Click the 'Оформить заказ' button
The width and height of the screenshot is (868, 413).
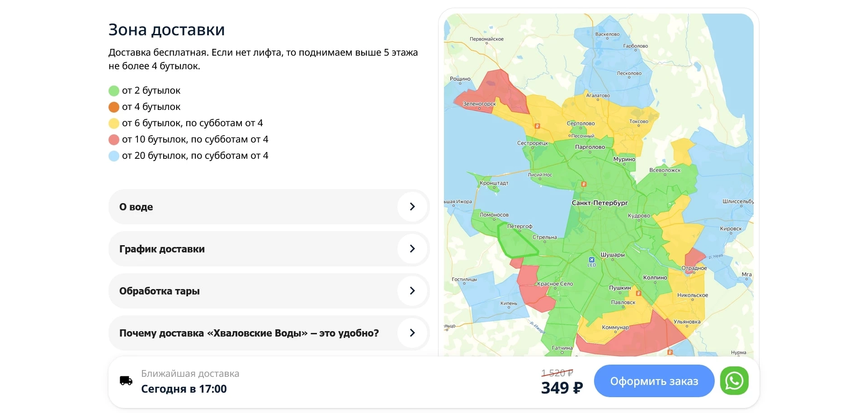pos(654,381)
